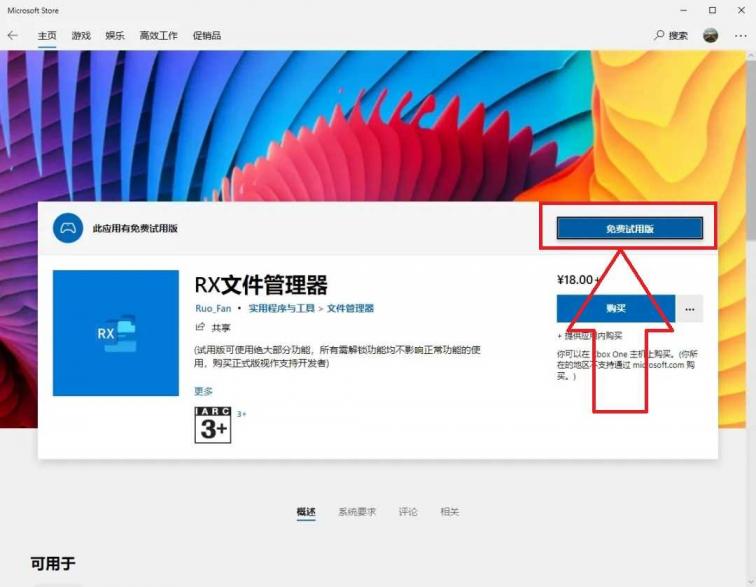Maximize the Microsoft Store window
The height and width of the screenshot is (587, 756).
click(713, 10)
